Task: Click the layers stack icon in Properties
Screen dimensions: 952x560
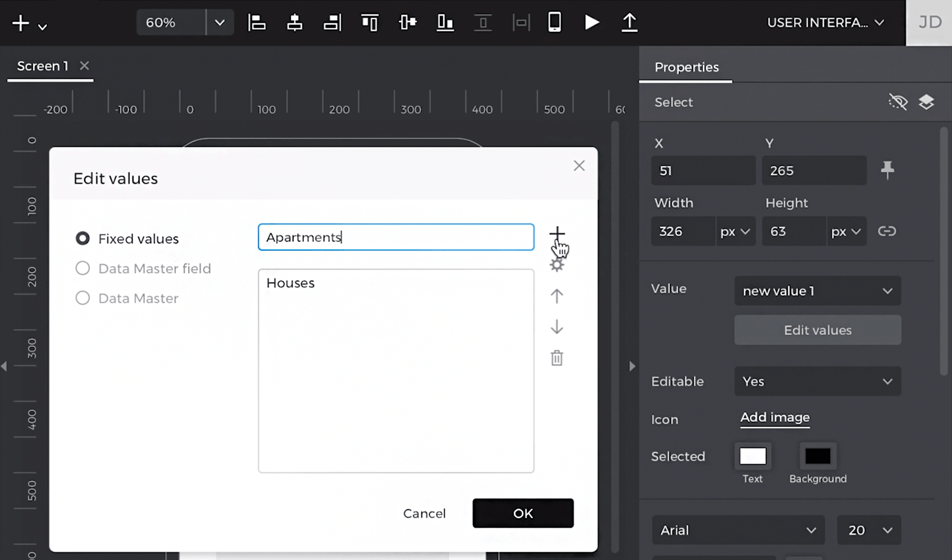Action: point(926,102)
